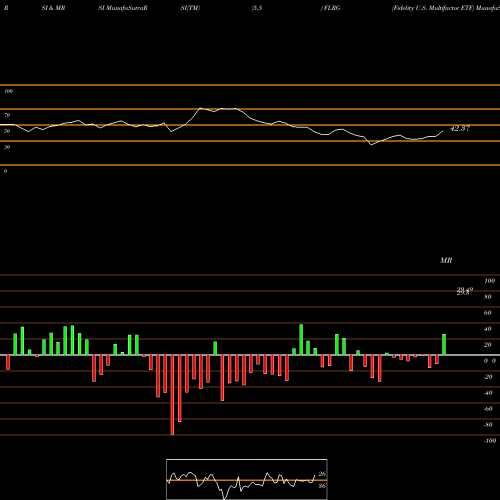Image resolution: width=500 pixels, height=500 pixels.
Task: Click the MR axis label 40
Action: click(488, 329)
